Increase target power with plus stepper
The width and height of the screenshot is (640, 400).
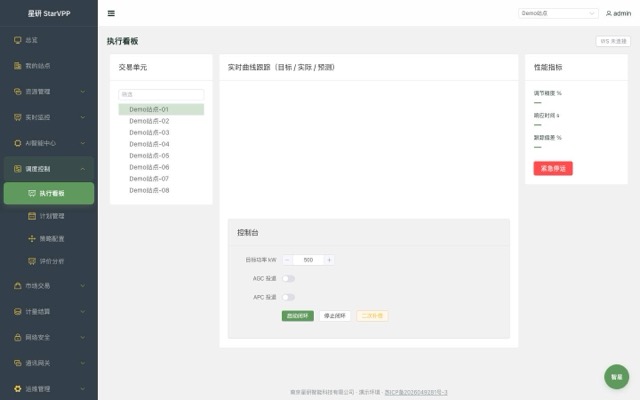point(329,260)
